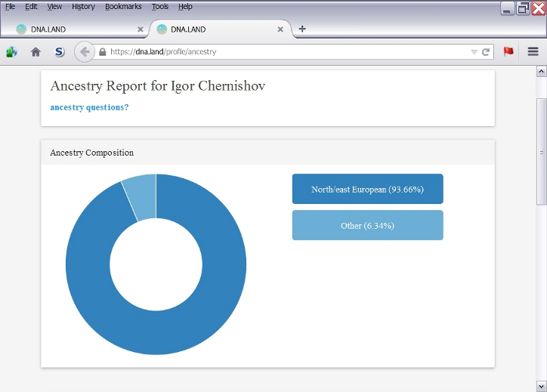Restore down the browser window
The height and width of the screenshot is (392, 547).
click(x=523, y=8)
